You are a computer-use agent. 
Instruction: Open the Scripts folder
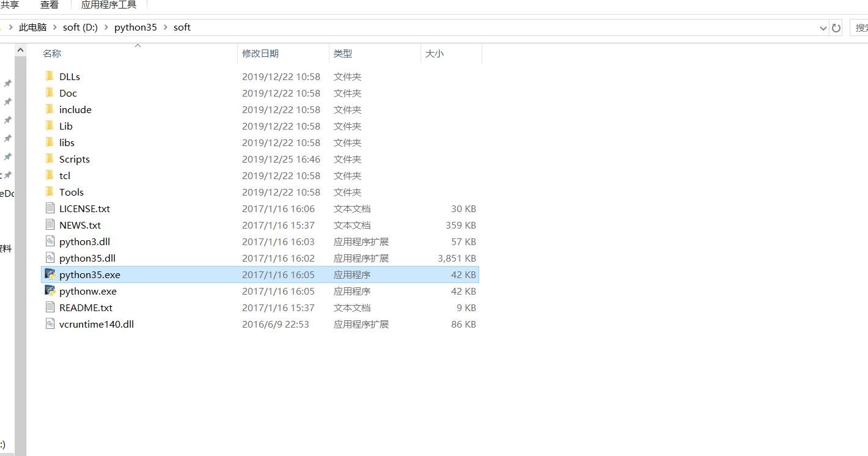click(74, 159)
